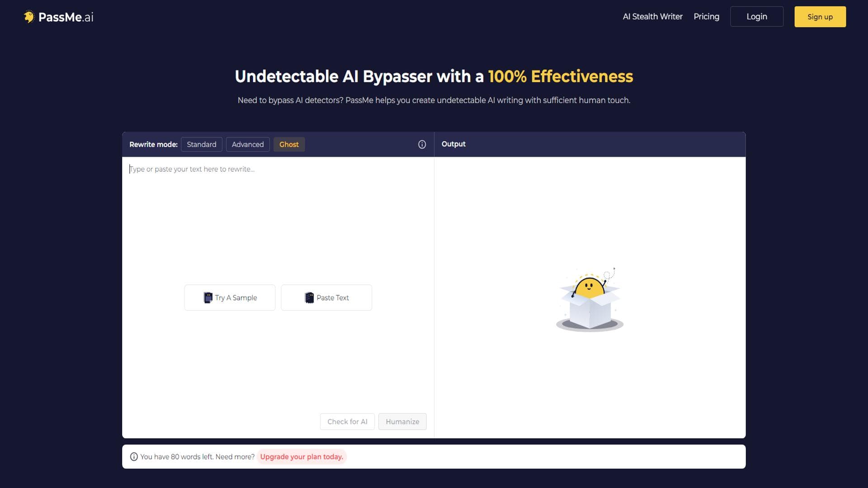Open the AI Stealth Writer page
Image resolution: width=868 pixels, height=488 pixels.
(x=652, y=17)
